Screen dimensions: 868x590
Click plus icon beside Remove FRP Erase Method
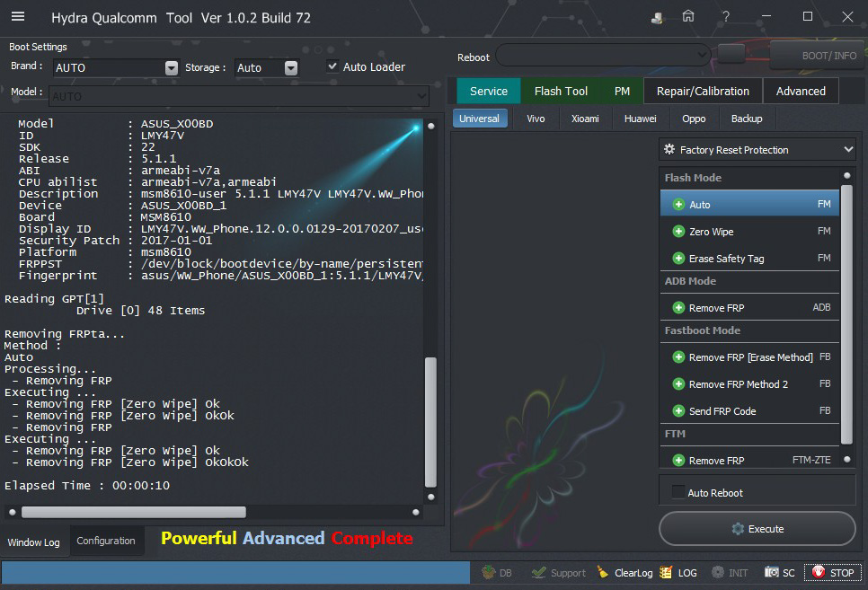pyautogui.click(x=678, y=357)
